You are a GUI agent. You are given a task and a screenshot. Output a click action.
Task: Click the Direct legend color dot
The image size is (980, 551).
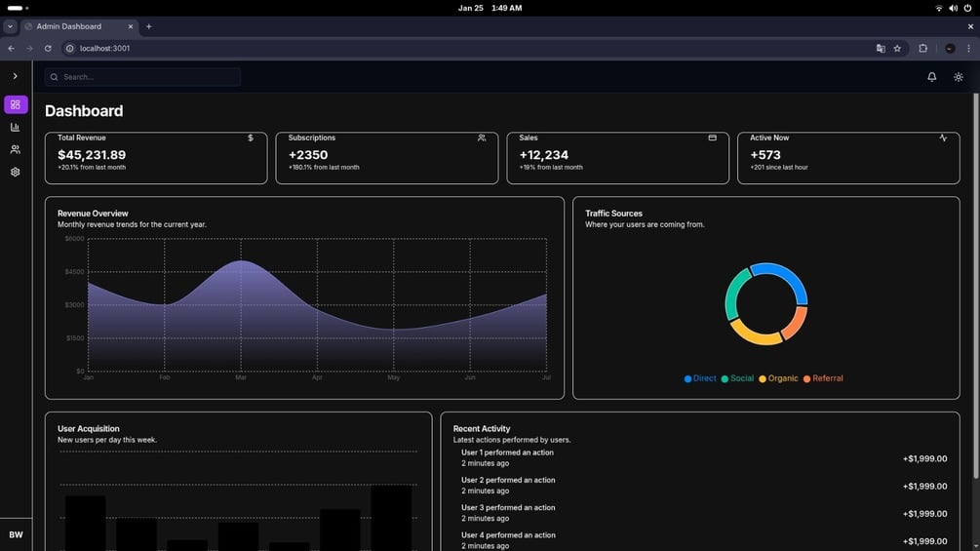pyautogui.click(x=687, y=378)
